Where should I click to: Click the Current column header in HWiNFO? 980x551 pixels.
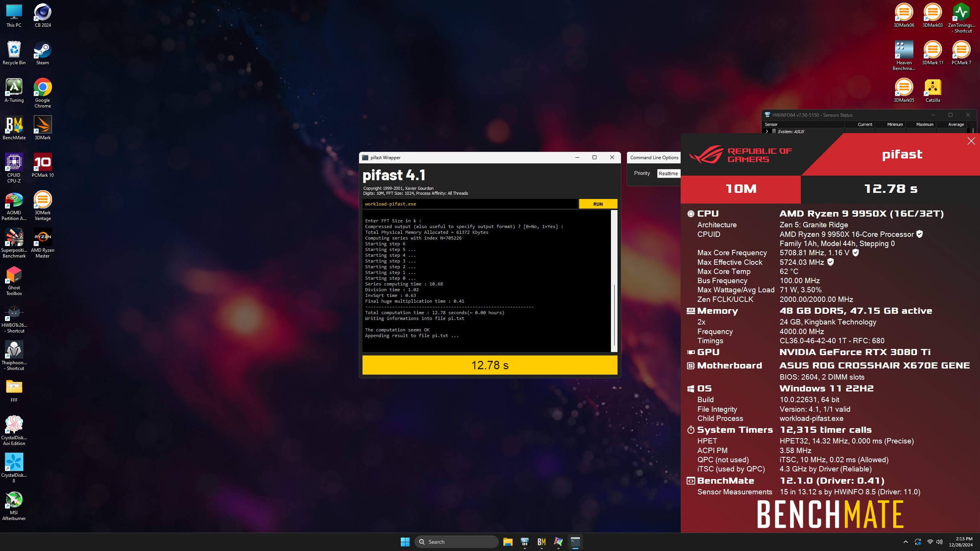tap(865, 124)
